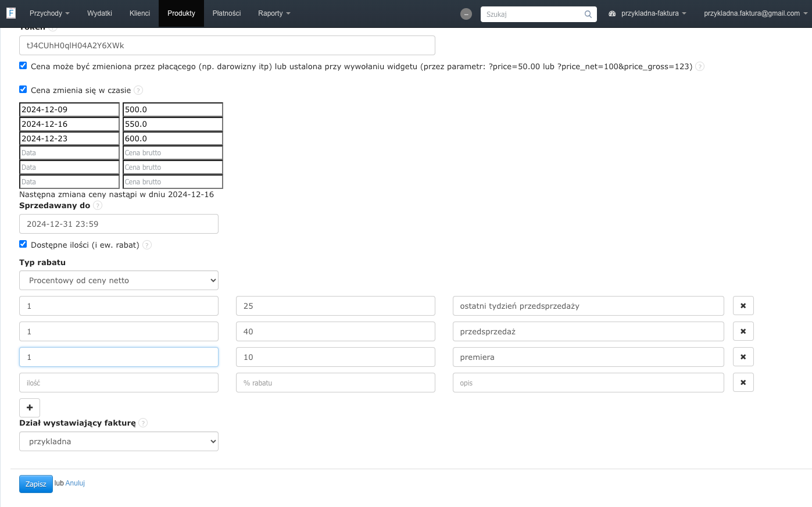
Task: Click the empty '% rabatu' field
Action: [x=335, y=383]
